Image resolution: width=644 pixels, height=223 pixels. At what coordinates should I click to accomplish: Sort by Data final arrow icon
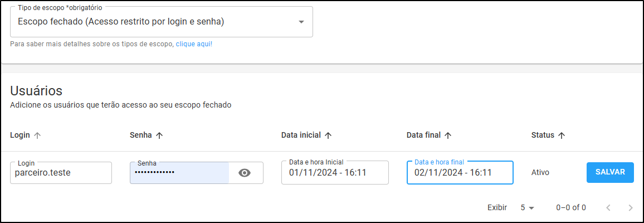pyautogui.click(x=448, y=135)
